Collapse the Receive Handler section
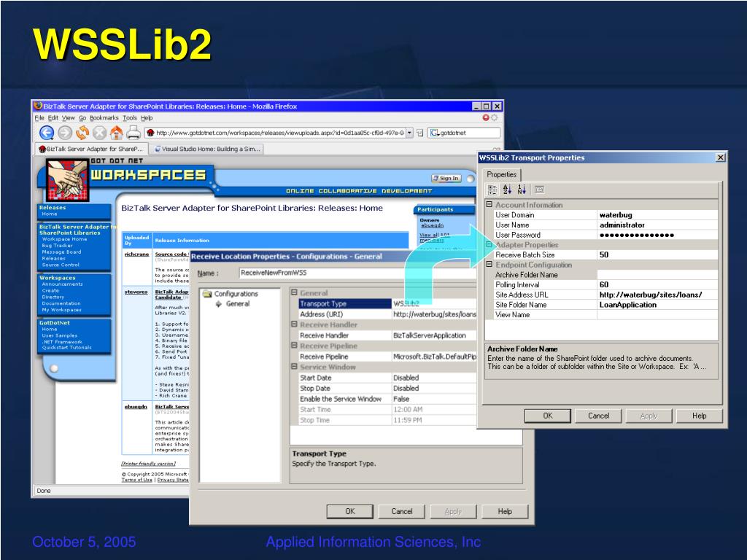Viewport: 747px width, 560px height. click(295, 324)
